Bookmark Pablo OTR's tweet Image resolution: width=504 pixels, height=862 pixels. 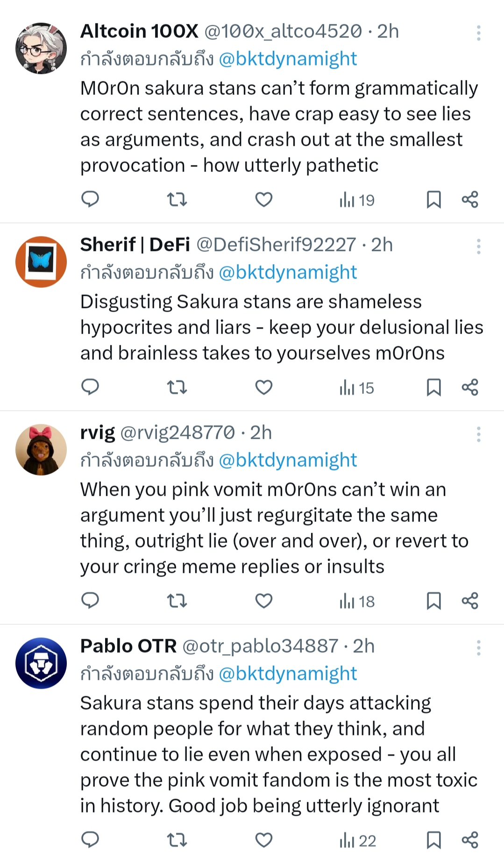(x=433, y=840)
